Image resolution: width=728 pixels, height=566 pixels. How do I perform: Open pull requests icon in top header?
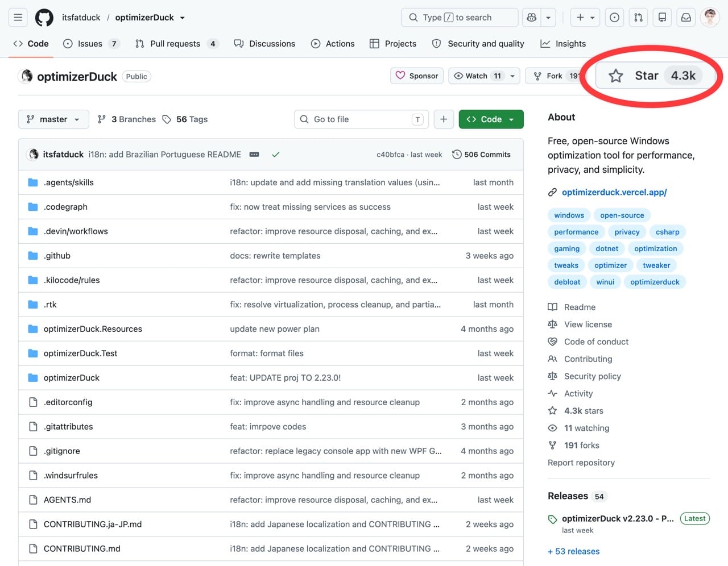coord(639,18)
